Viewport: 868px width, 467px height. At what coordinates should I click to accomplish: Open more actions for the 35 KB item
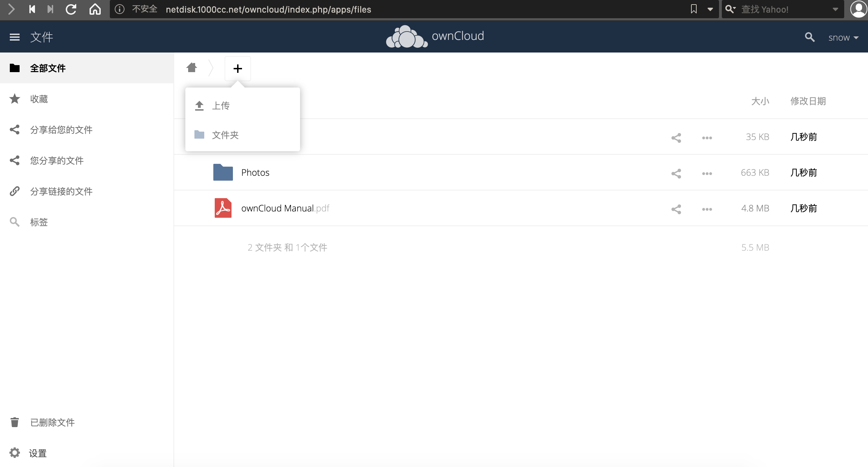point(707,138)
